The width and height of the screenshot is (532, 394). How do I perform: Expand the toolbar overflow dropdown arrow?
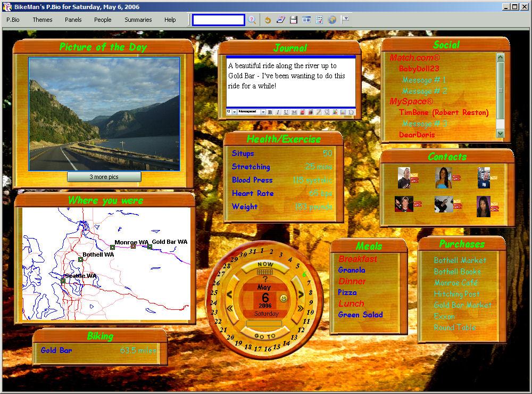[x=345, y=19]
